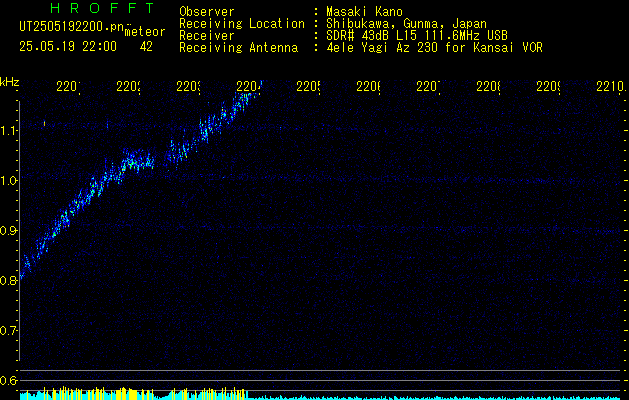Click the 0.8 frequency axis label
The width and height of the screenshot is (629, 400).
[8, 280]
